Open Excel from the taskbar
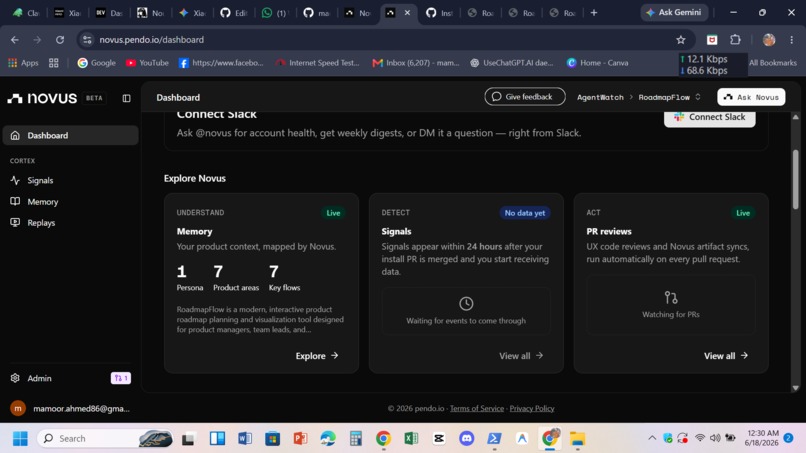 click(x=411, y=439)
